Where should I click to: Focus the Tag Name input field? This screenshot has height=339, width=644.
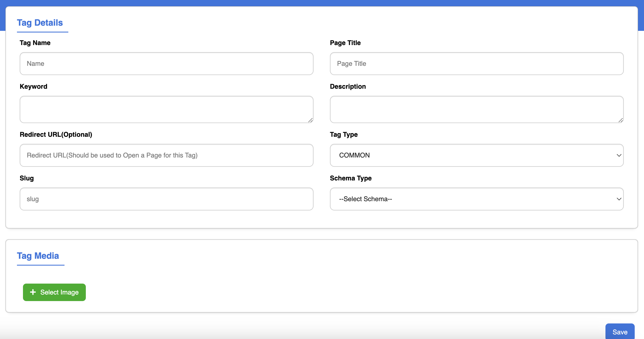pyautogui.click(x=166, y=64)
